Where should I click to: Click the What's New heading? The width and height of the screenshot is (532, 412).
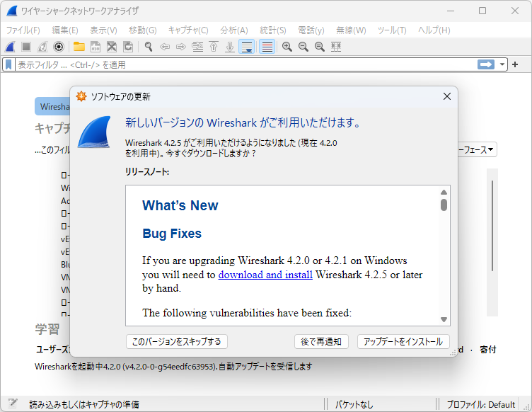(x=180, y=205)
